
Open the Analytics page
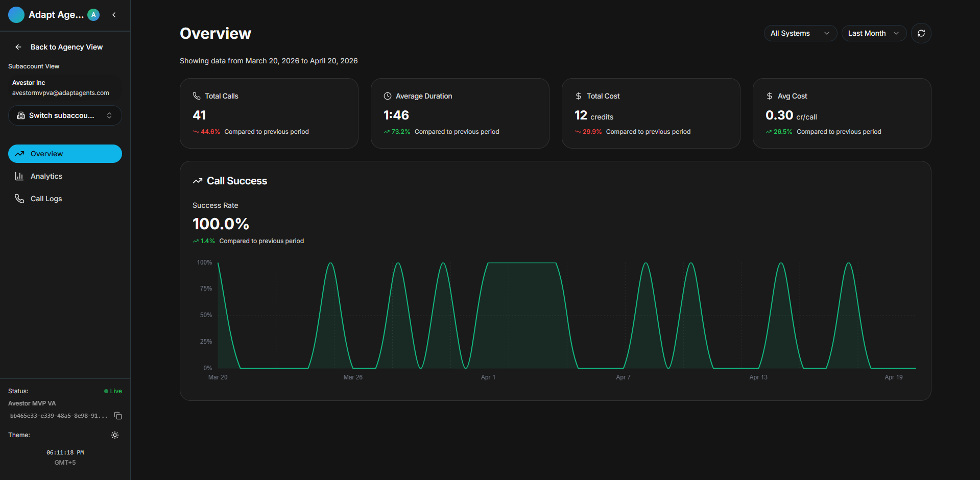pos(65,176)
